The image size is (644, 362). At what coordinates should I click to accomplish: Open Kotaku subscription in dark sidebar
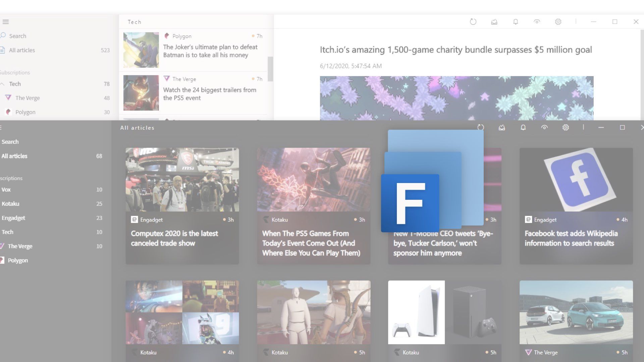point(10,204)
